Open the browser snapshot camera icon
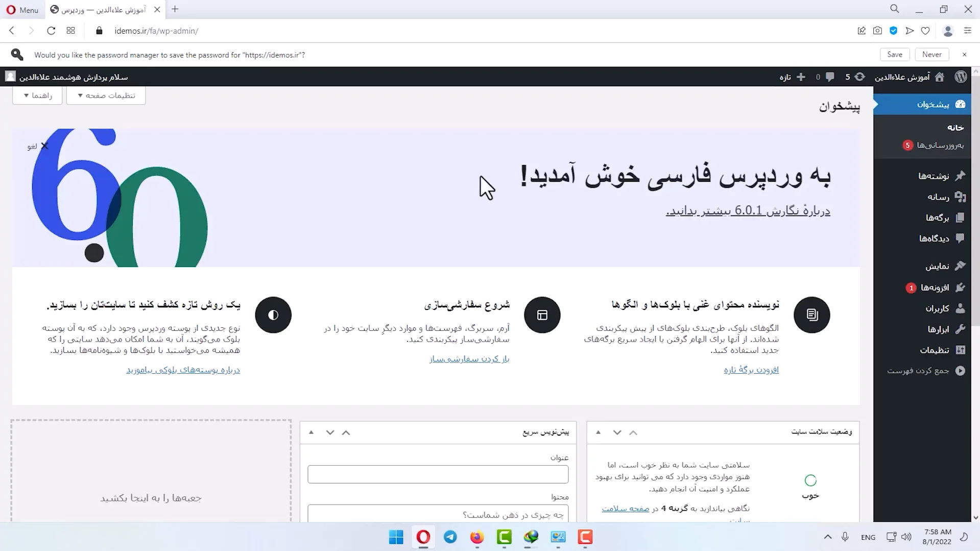Viewport: 980px width, 551px height. [877, 31]
